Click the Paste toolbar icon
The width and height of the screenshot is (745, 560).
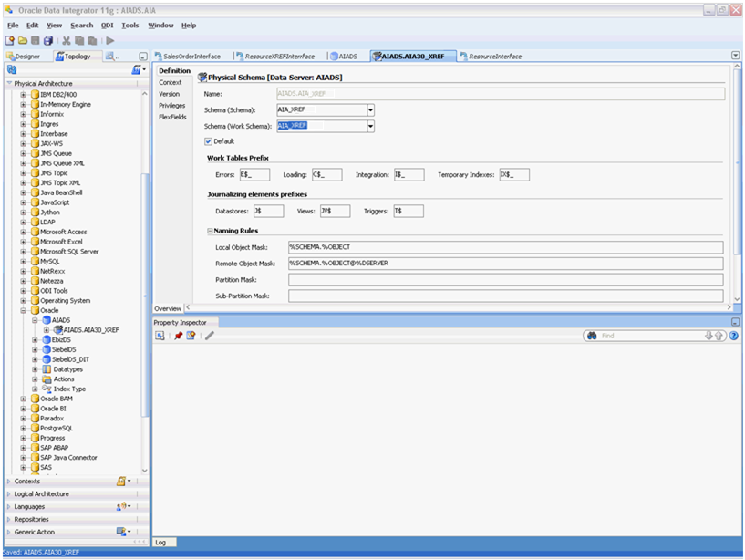tap(92, 41)
